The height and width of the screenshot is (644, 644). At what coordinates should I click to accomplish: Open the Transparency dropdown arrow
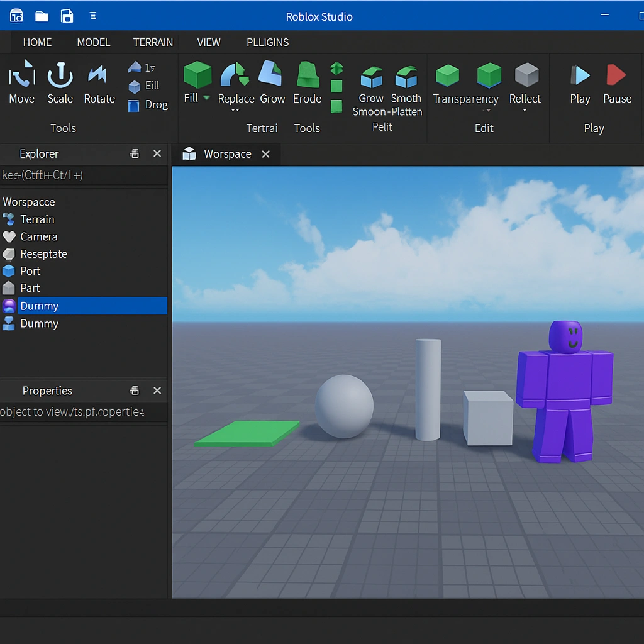(x=488, y=110)
